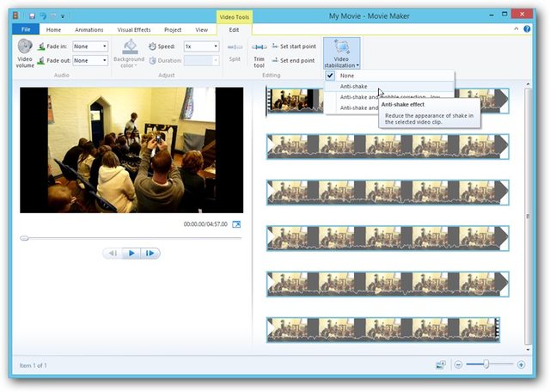Select the last storyboard clip row
The width and height of the screenshot is (550, 392).
[x=383, y=330]
